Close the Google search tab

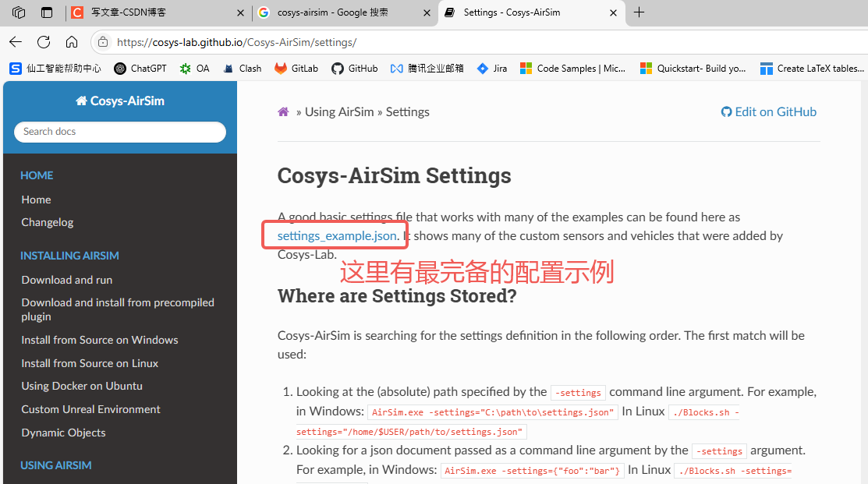[x=427, y=12]
